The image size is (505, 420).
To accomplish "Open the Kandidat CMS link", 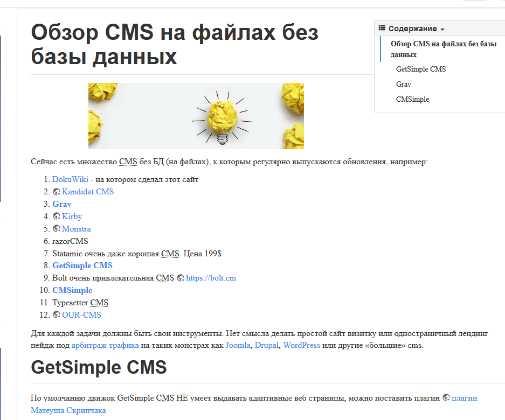I will pyautogui.click(x=88, y=192).
